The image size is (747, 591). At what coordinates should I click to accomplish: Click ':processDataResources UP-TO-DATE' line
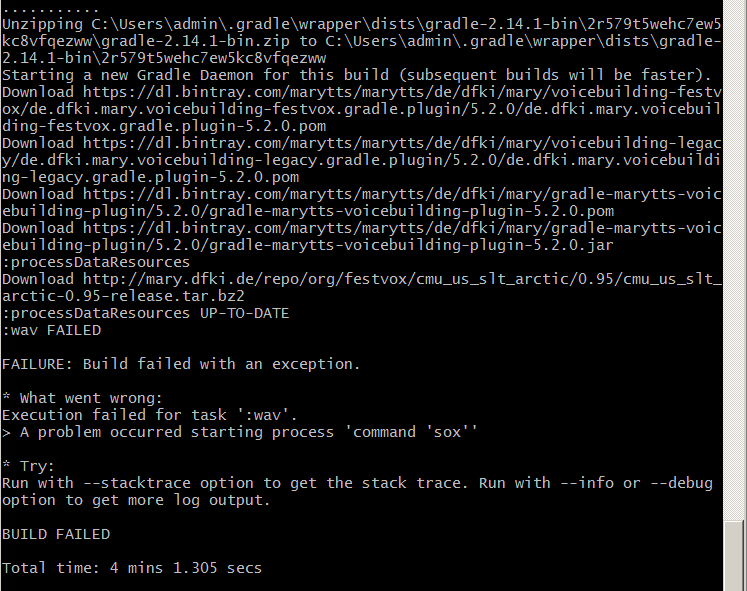click(145, 313)
